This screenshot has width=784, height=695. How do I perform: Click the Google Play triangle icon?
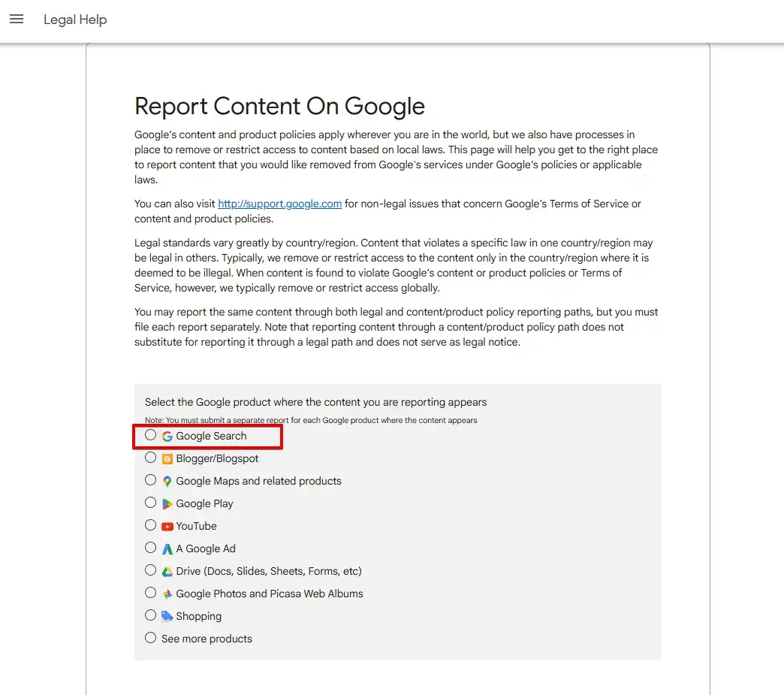point(167,504)
